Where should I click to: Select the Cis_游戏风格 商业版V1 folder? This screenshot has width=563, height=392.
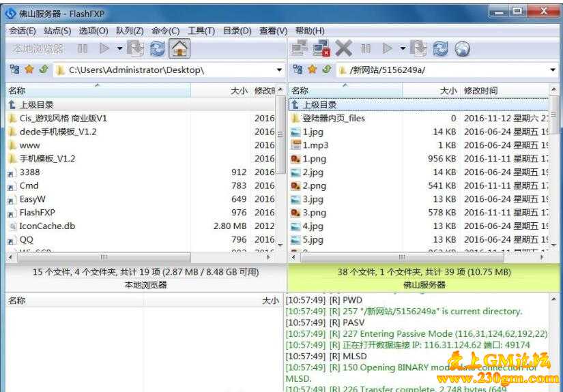(141, 119)
